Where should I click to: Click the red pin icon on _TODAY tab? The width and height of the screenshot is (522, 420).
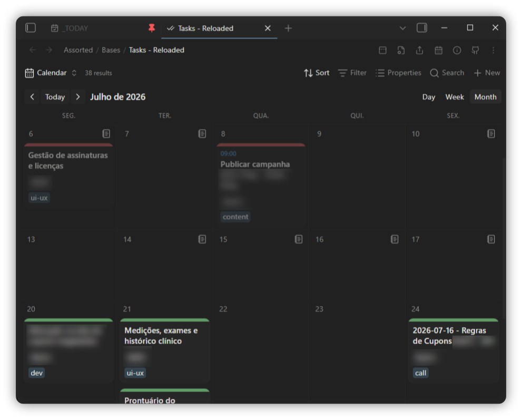pyautogui.click(x=152, y=28)
